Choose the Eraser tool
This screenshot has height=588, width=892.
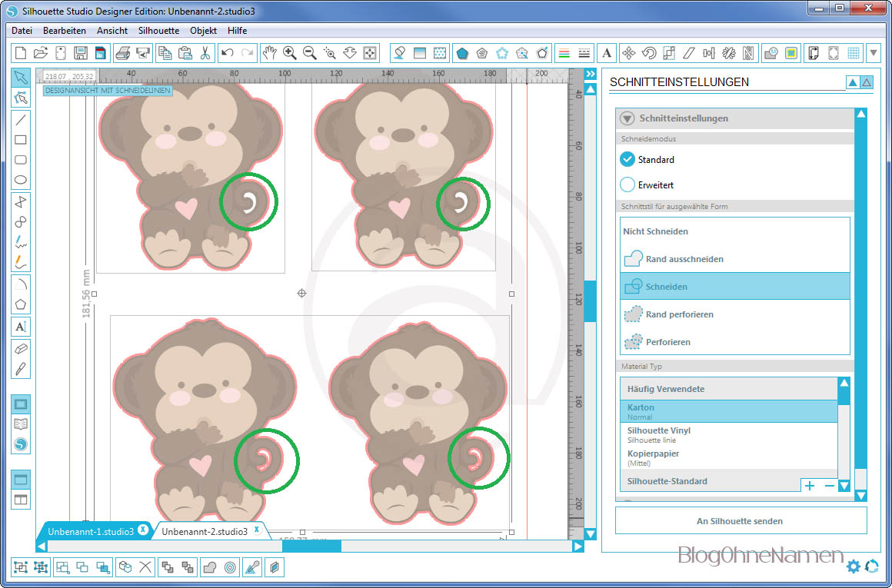[21, 348]
